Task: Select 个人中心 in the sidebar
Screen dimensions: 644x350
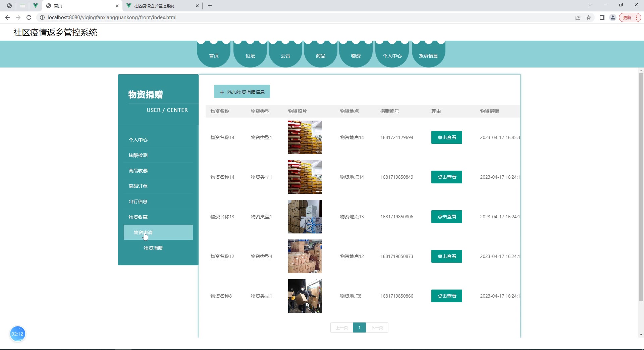Action: [158, 140]
